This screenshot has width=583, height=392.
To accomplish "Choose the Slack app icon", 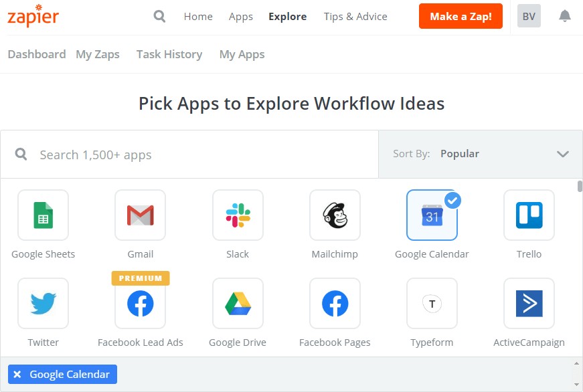I will [238, 215].
